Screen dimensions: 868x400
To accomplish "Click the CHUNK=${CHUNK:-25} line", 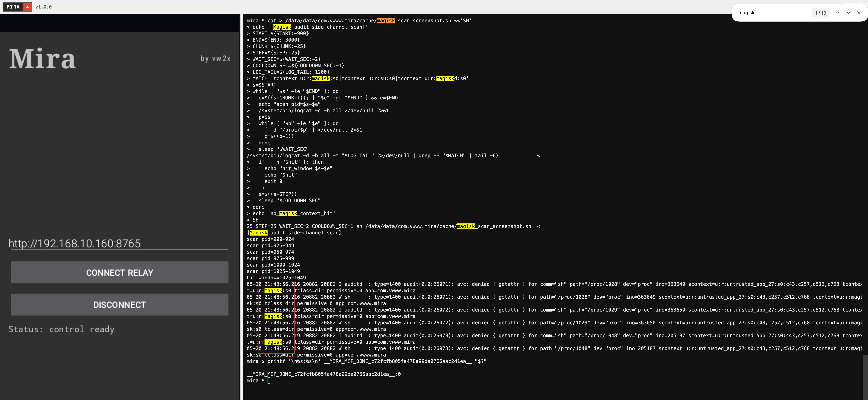I will point(276,46).
